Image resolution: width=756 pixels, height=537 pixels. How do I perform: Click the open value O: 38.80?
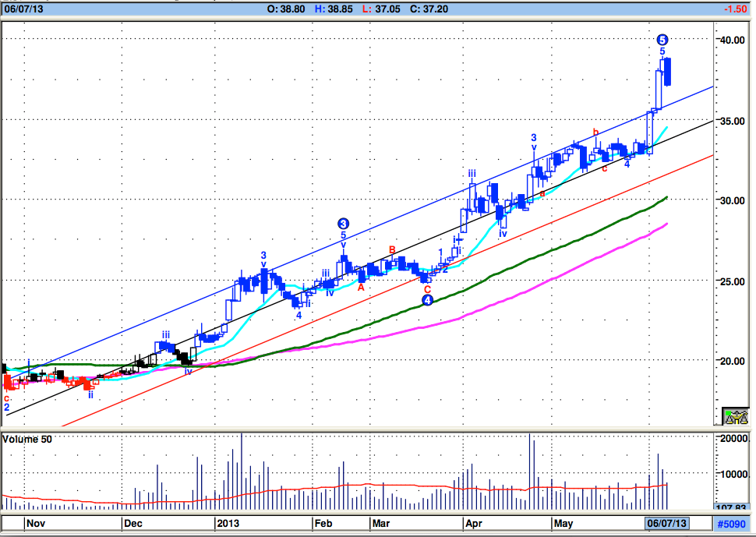pyautogui.click(x=286, y=9)
